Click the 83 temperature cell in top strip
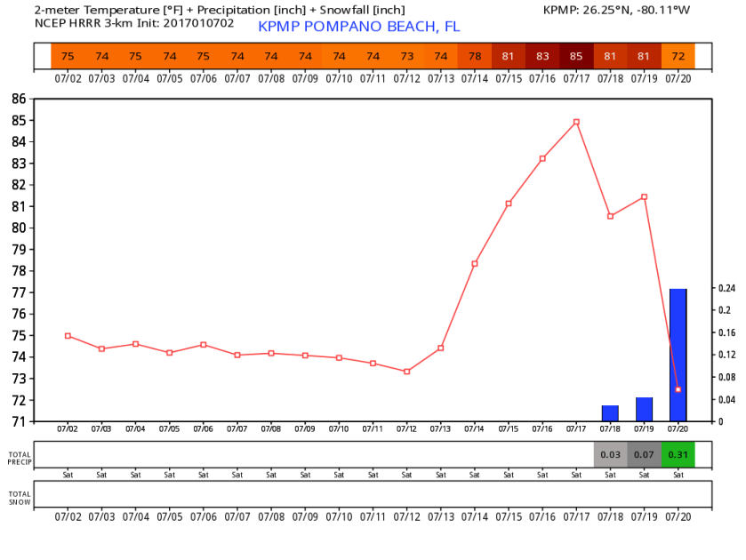Image resolution: width=746 pixels, height=560 pixels. click(x=542, y=56)
